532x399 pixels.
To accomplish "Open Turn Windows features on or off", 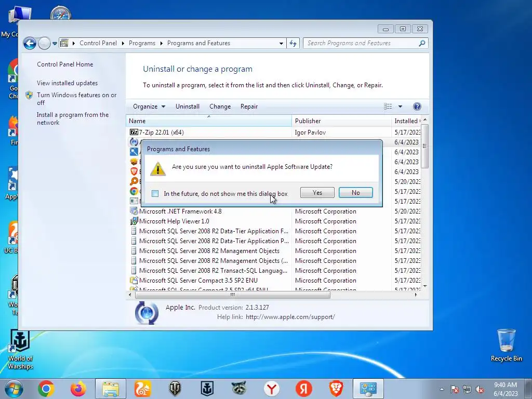I will (x=76, y=99).
